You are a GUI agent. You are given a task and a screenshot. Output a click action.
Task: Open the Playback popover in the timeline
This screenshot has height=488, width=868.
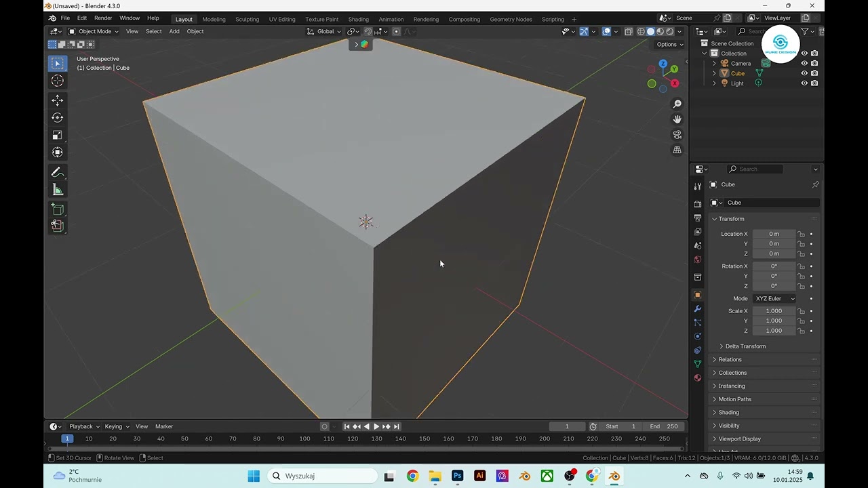tap(84, 426)
